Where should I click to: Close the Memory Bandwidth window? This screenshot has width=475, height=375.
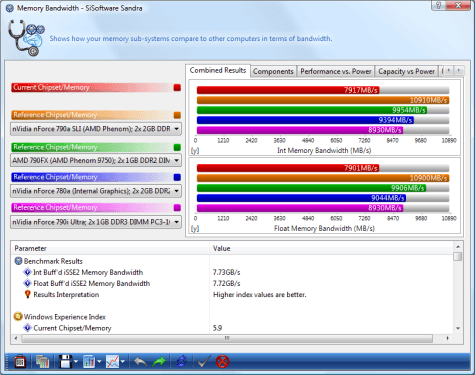[x=458, y=5]
